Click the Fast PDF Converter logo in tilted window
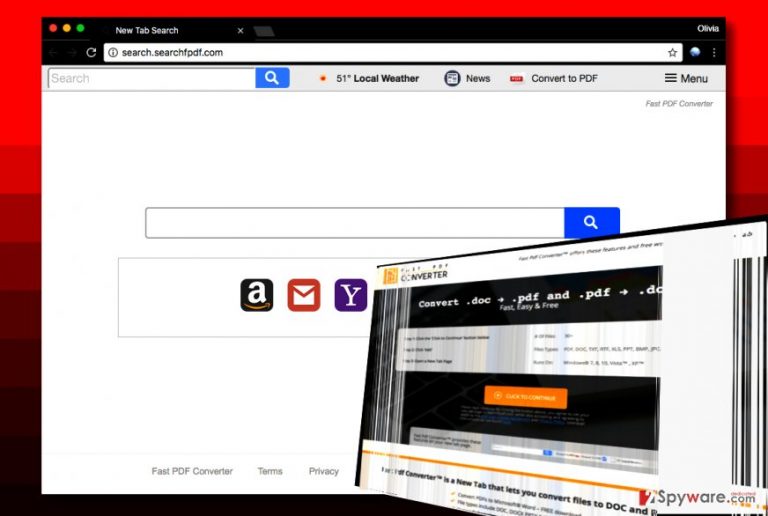 coord(415,274)
